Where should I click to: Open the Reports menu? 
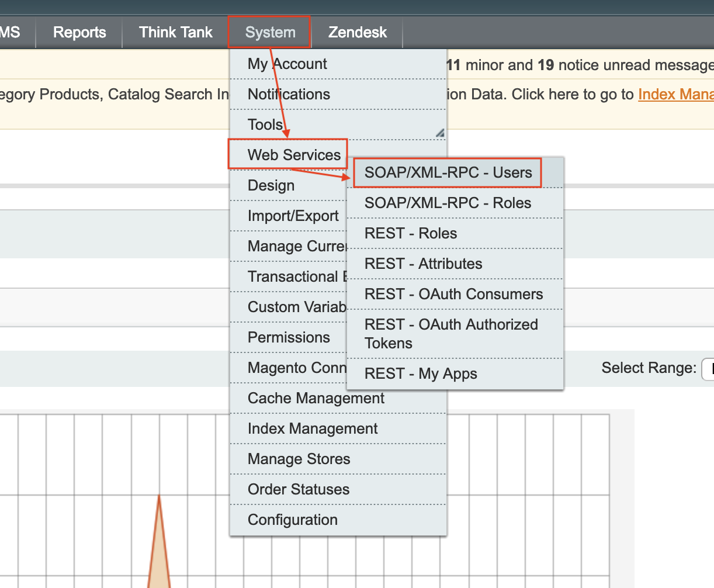79,32
